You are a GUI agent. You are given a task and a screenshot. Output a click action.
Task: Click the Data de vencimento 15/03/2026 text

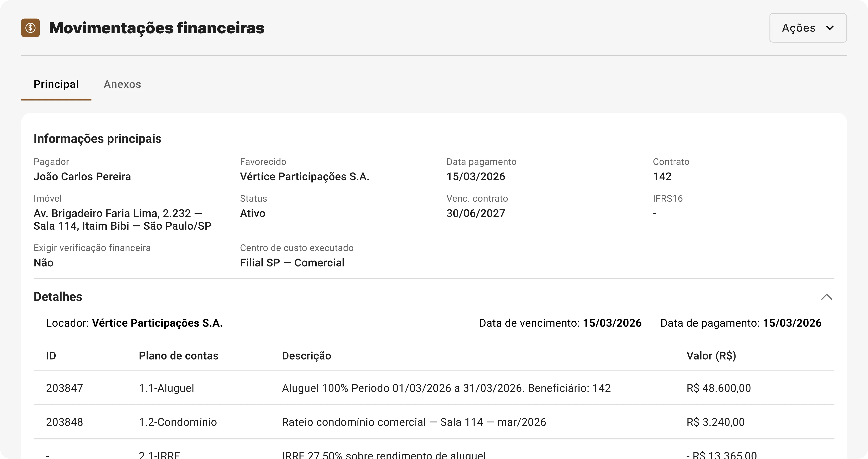pyautogui.click(x=560, y=323)
